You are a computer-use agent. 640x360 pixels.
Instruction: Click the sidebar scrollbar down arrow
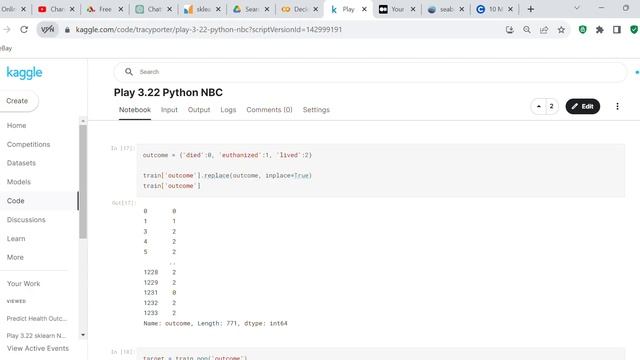pyautogui.click(x=83, y=335)
